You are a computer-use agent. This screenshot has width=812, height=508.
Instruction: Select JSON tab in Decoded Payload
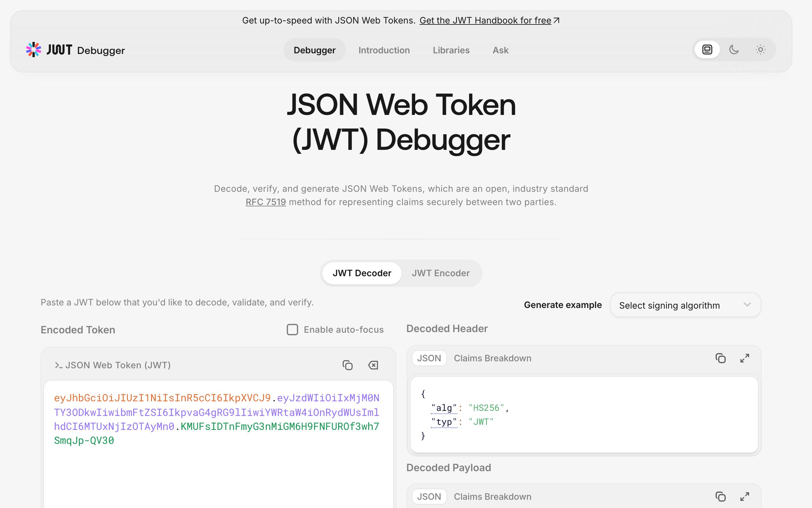429,497
